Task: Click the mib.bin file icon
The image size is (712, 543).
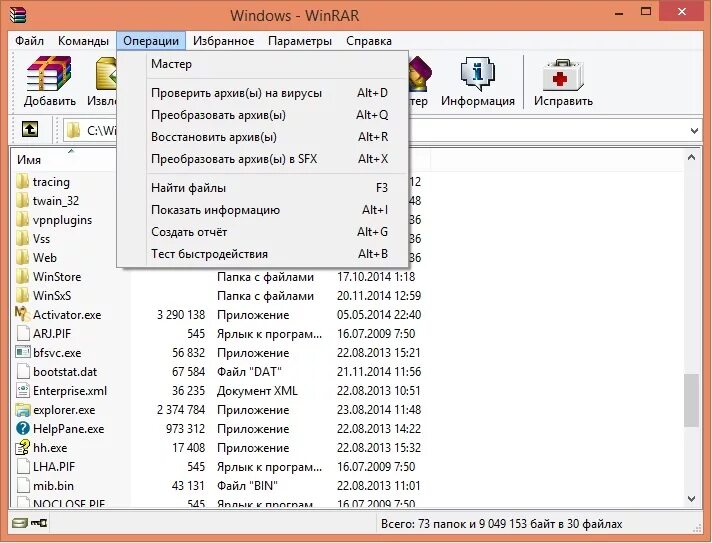Action: click(x=23, y=486)
